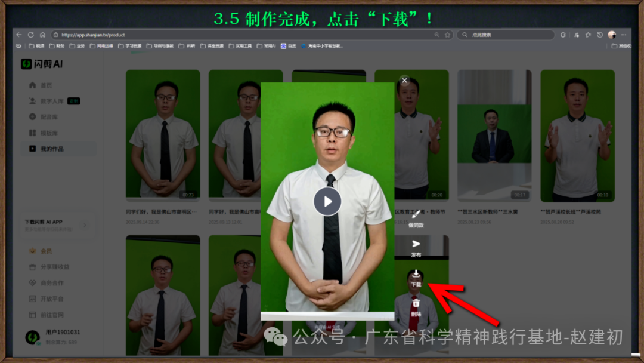Click the browser home icon
The width and height of the screenshot is (644, 363).
click(x=43, y=35)
